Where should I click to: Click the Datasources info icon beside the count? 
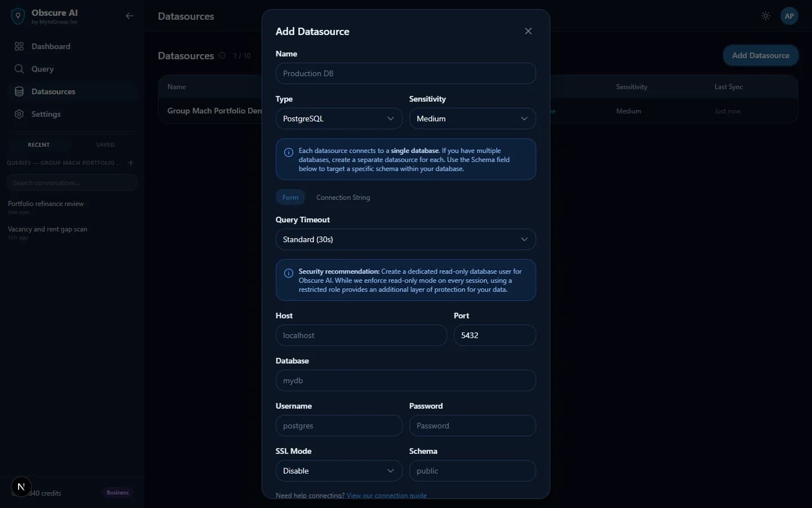(x=222, y=55)
